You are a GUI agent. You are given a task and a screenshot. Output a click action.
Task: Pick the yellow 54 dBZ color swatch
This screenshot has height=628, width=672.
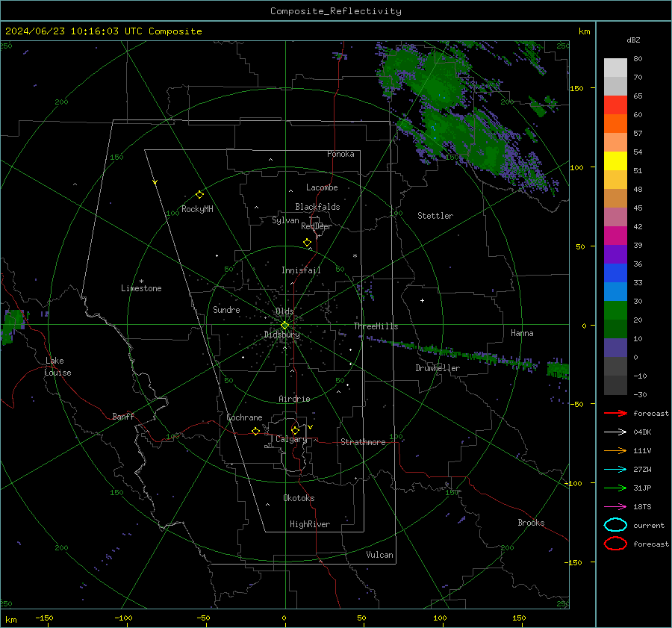point(615,161)
